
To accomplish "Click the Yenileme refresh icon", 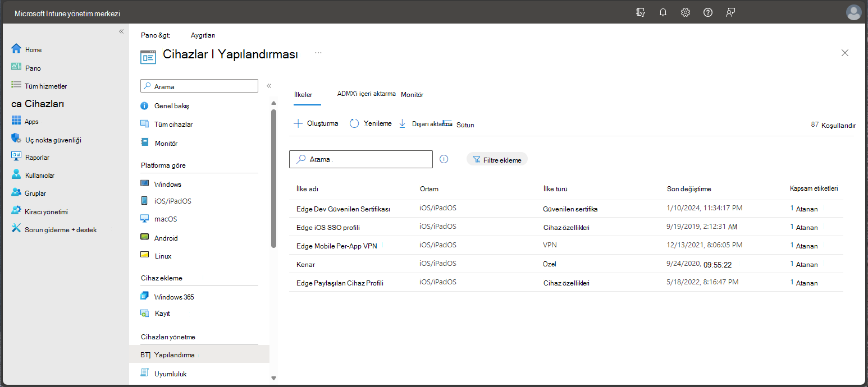I will coord(354,124).
